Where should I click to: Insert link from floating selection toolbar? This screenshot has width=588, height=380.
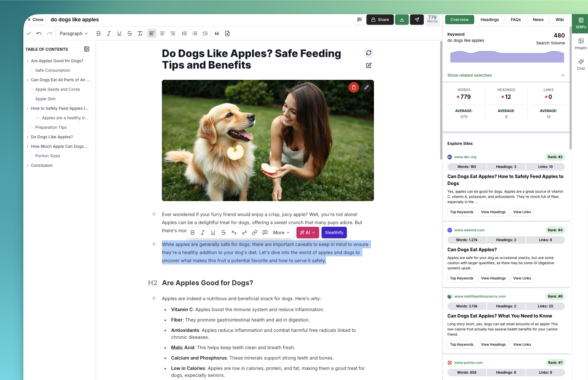point(254,232)
